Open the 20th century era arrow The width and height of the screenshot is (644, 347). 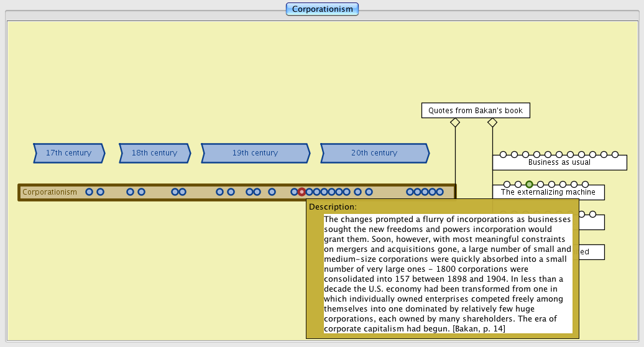[374, 153]
